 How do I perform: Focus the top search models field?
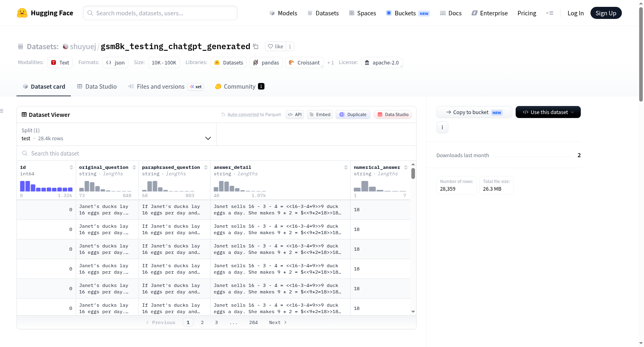[160, 13]
